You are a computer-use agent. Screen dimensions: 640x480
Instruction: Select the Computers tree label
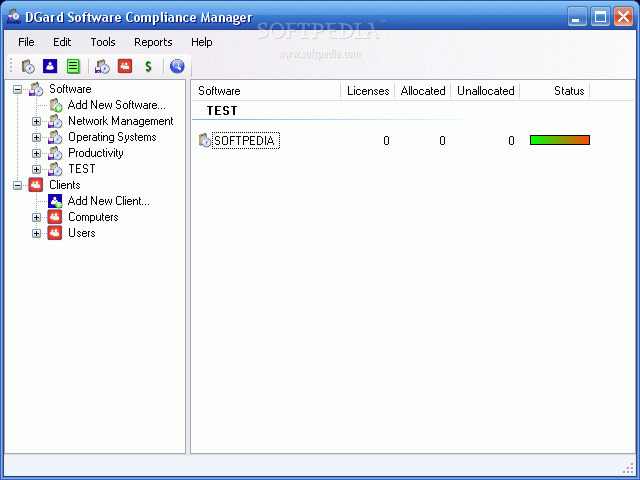point(93,217)
